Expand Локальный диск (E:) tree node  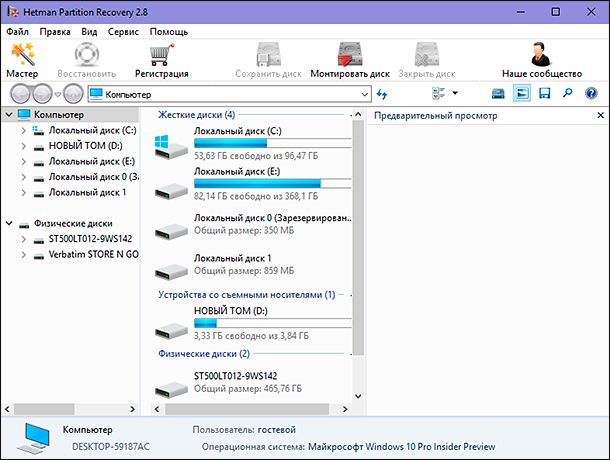(x=24, y=162)
